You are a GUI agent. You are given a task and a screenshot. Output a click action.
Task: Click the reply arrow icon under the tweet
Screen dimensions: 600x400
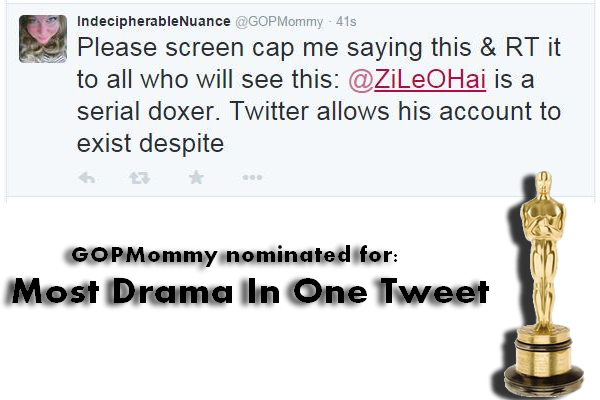tap(88, 178)
